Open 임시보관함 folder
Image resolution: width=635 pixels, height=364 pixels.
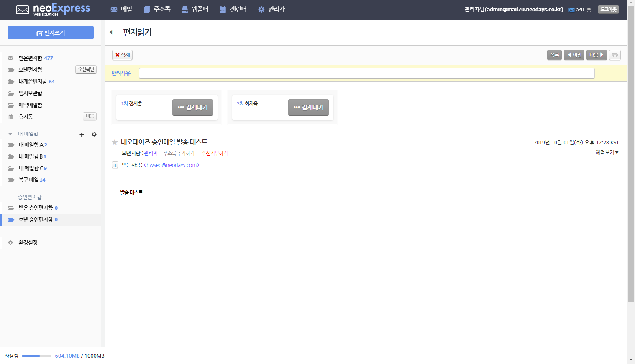click(30, 93)
